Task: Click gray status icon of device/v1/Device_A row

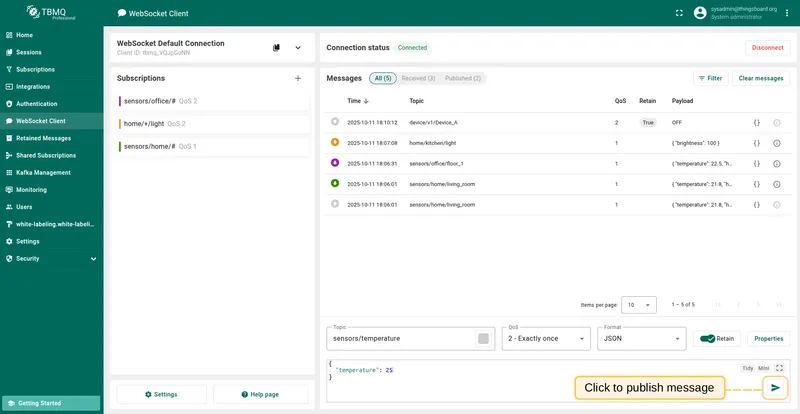Action: pyautogui.click(x=335, y=122)
